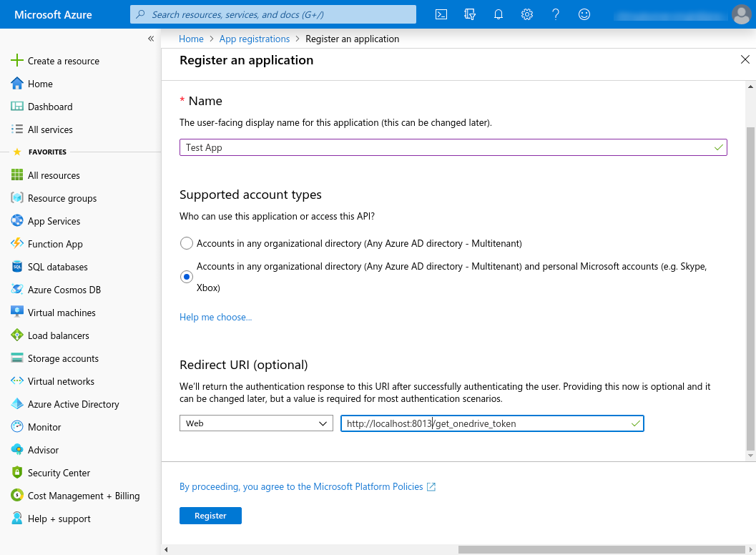This screenshot has width=756, height=555.
Task: Focus the Redirect URI input field
Action: (x=492, y=423)
